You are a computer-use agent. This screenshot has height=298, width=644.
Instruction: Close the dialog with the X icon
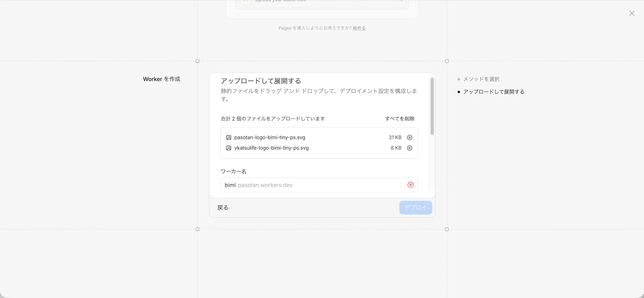(x=632, y=13)
